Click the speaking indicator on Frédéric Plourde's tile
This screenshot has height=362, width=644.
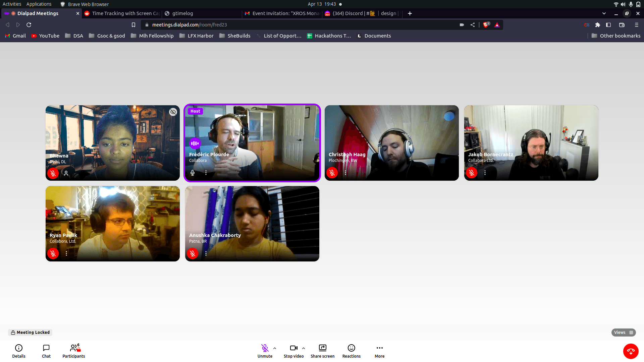195,143
